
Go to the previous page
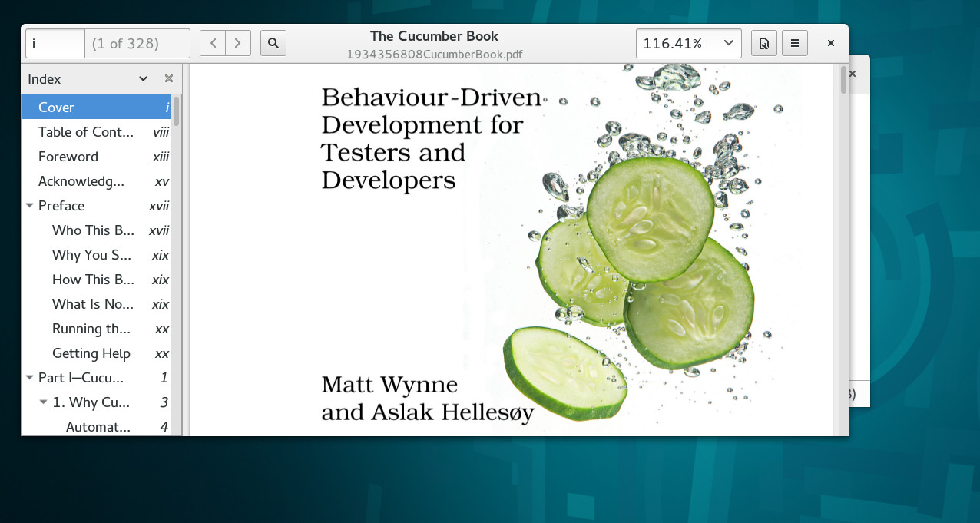point(213,43)
